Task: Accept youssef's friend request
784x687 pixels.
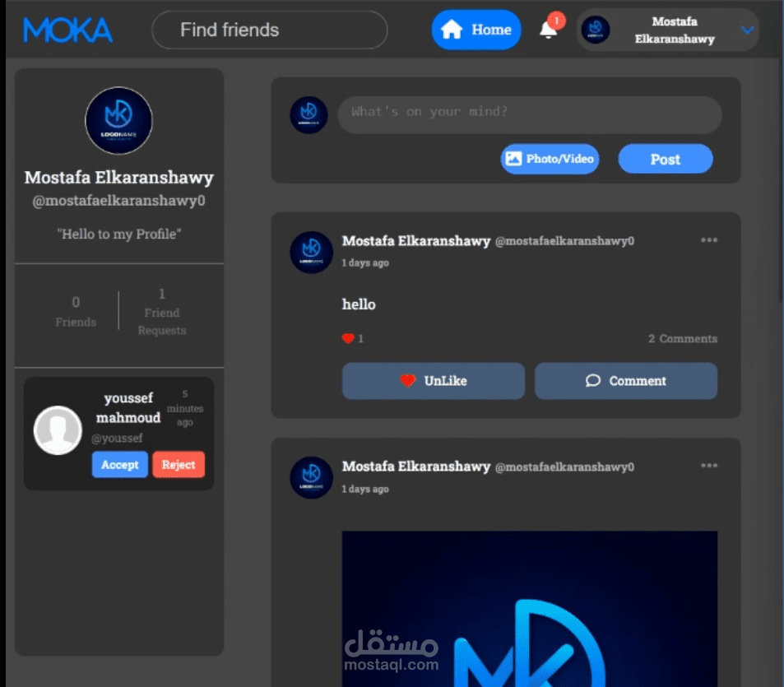Action: [x=120, y=465]
